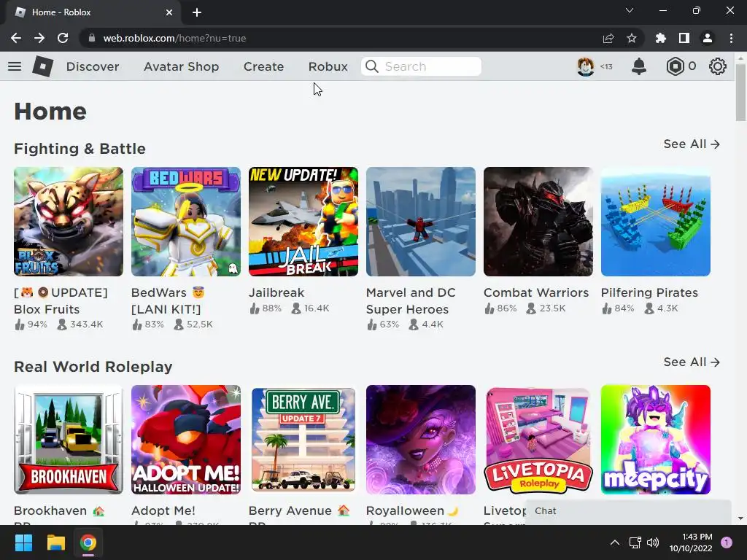Image resolution: width=747 pixels, height=560 pixels.
Task: See all Fighting & Battle games
Action: pos(692,144)
